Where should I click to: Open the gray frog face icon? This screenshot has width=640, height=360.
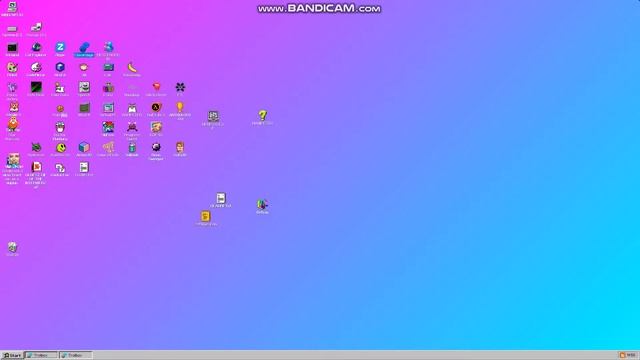84,87
